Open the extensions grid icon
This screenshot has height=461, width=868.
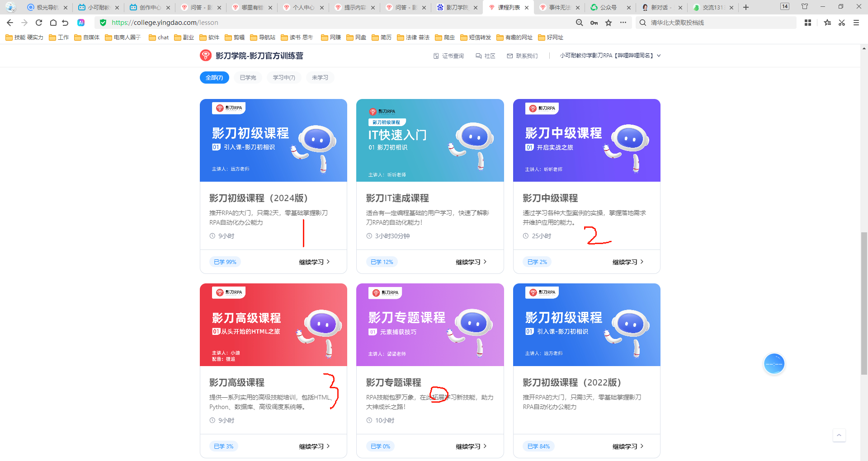[808, 23]
